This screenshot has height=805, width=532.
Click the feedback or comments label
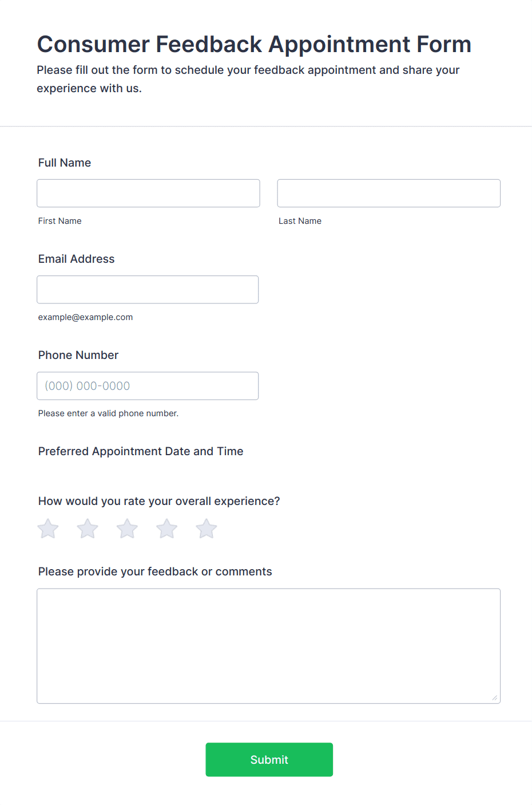pyautogui.click(x=155, y=571)
